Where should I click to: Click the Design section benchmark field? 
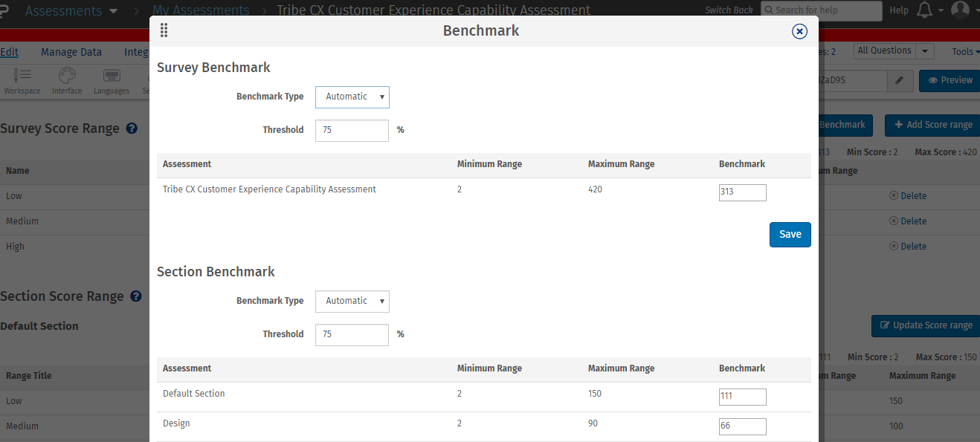point(742,426)
